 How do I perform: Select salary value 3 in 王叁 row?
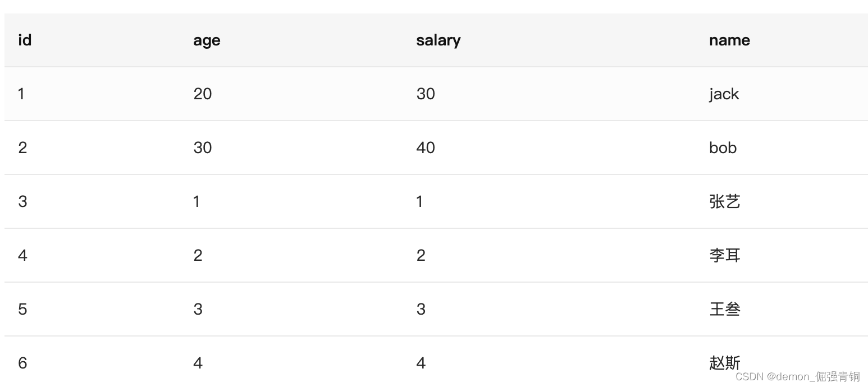click(x=421, y=309)
